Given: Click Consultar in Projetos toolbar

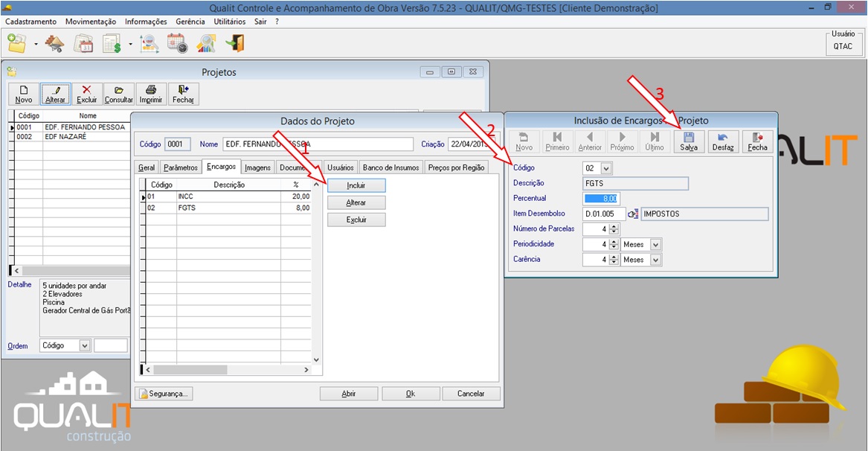Looking at the screenshot, I should (x=118, y=95).
